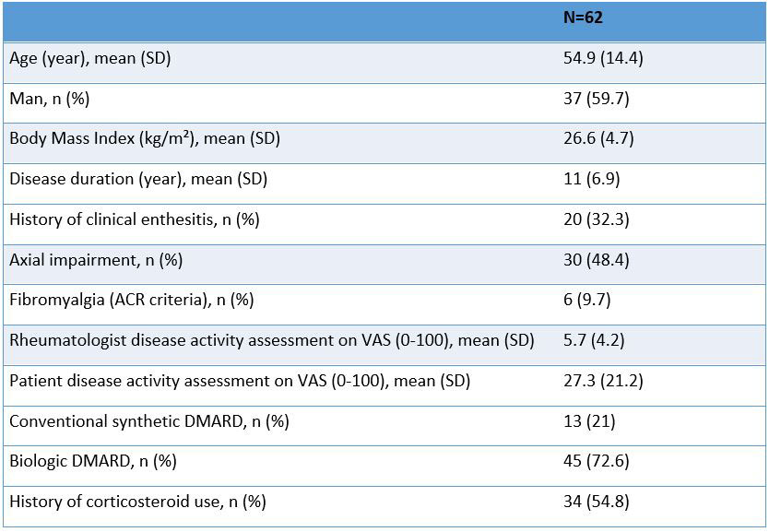769x532 pixels.
Task: Select the Patient disease activity assessment label
Action: click(x=240, y=381)
